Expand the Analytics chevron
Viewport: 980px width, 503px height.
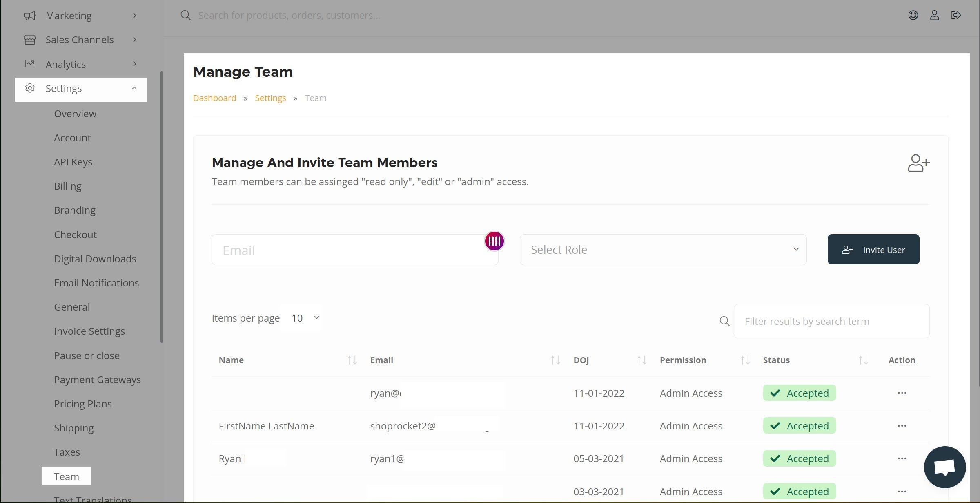(x=135, y=64)
